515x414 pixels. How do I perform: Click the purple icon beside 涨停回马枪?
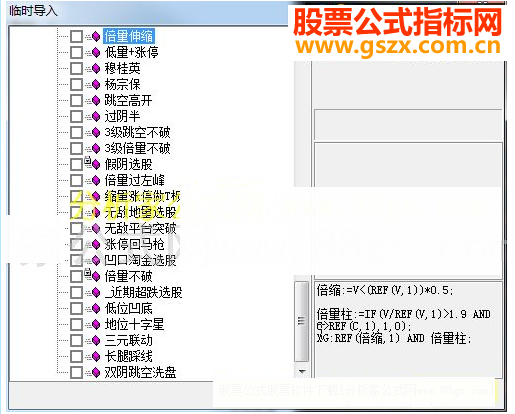click(96, 244)
